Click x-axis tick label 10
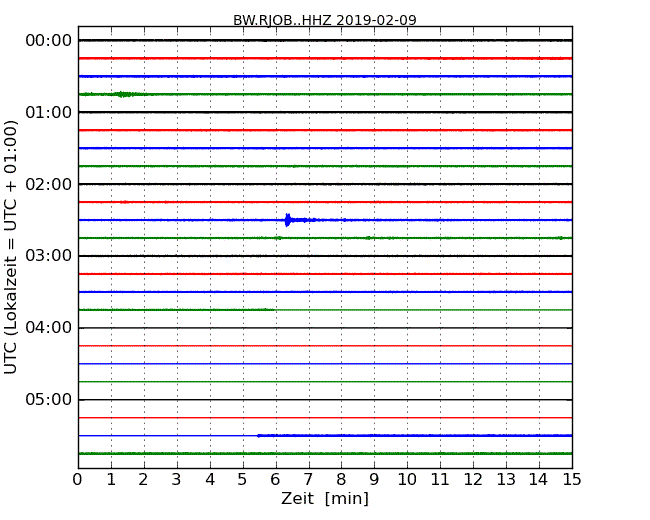The image size is (650, 520). (x=407, y=480)
